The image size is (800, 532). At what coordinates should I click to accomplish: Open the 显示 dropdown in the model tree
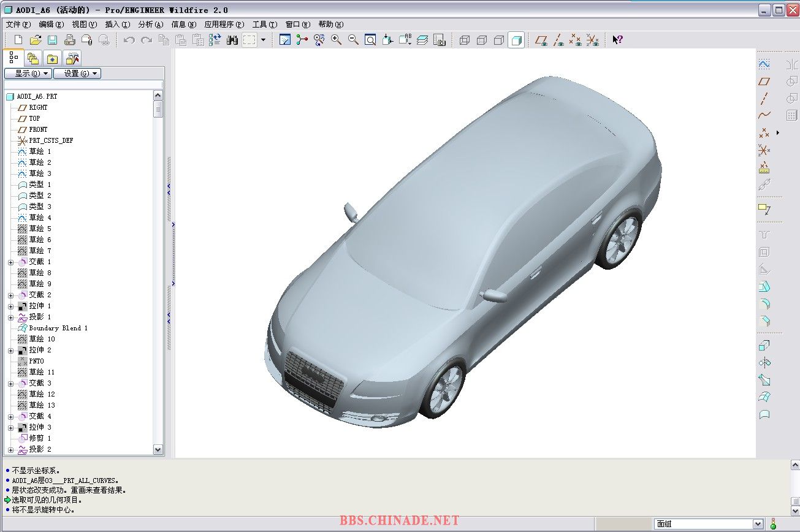click(28, 74)
